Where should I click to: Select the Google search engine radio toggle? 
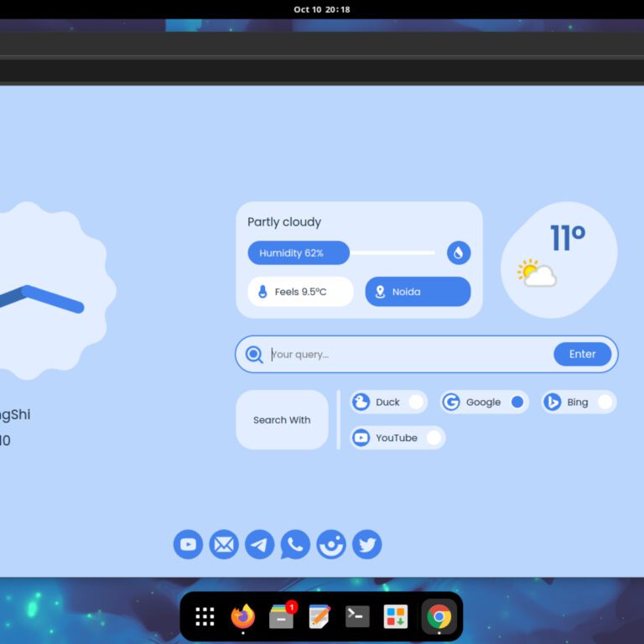click(x=517, y=402)
